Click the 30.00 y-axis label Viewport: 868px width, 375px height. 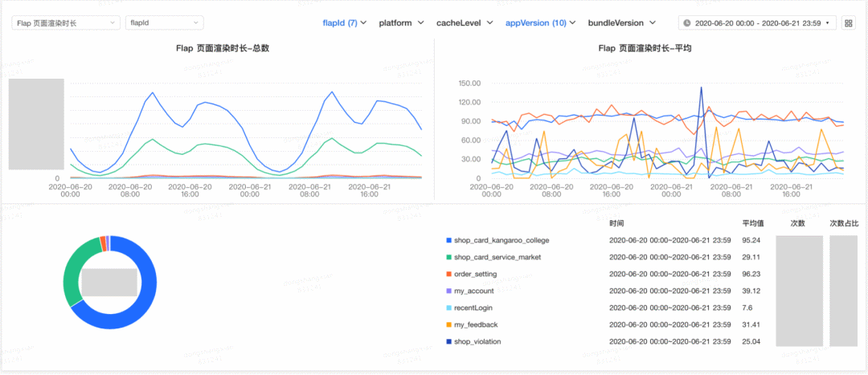pos(472,159)
